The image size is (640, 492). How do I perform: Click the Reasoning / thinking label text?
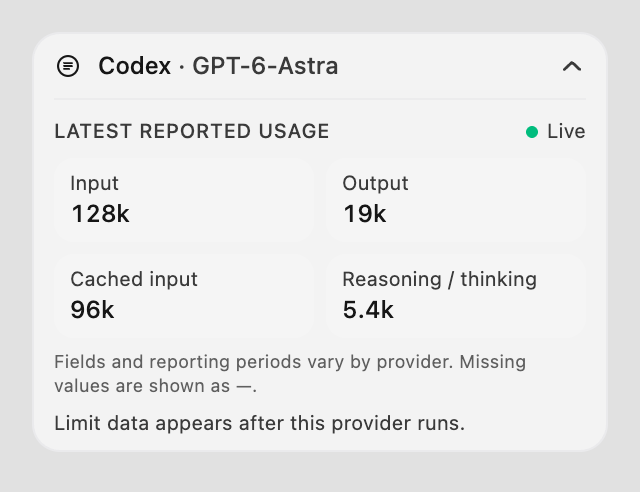pyautogui.click(x=440, y=280)
